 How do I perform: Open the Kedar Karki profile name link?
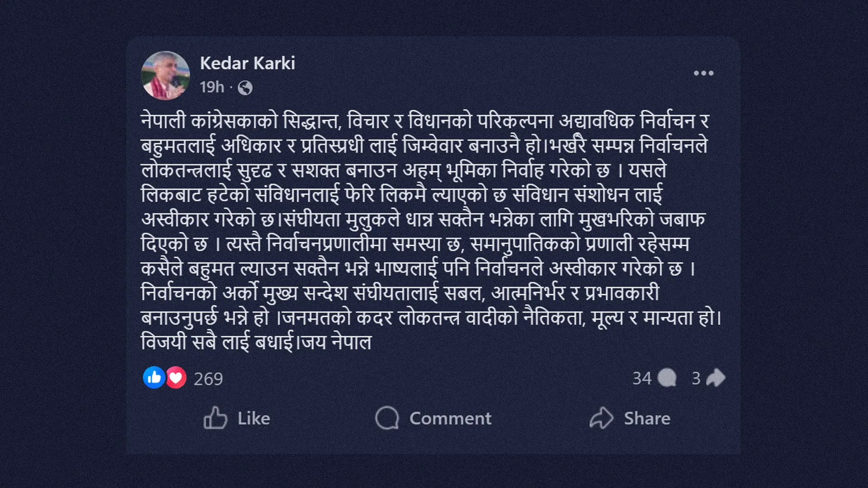click(x=247, y=63)
